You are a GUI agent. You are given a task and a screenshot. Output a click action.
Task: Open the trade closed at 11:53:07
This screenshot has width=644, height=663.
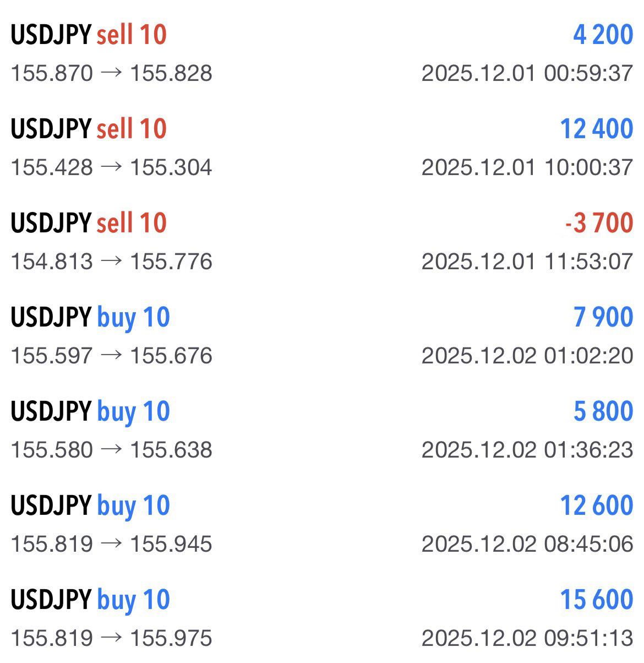527,262
